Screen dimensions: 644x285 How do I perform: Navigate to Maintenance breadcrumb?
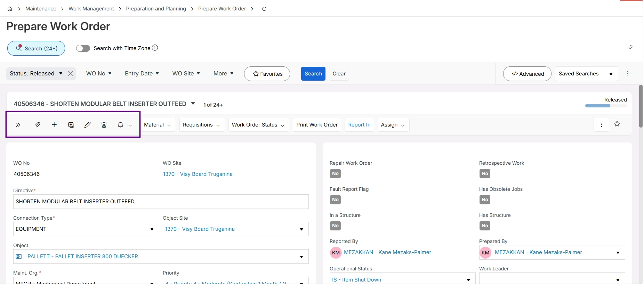41,9
